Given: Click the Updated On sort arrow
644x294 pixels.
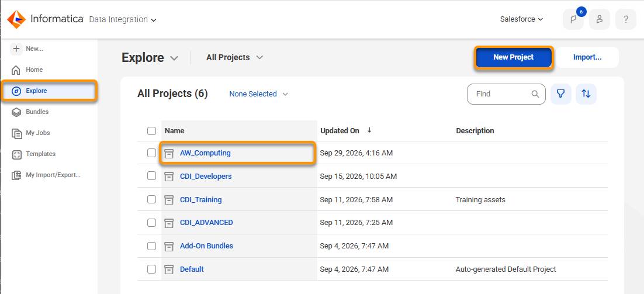Looking at the screenshot, I should click(x=369, y=130).
